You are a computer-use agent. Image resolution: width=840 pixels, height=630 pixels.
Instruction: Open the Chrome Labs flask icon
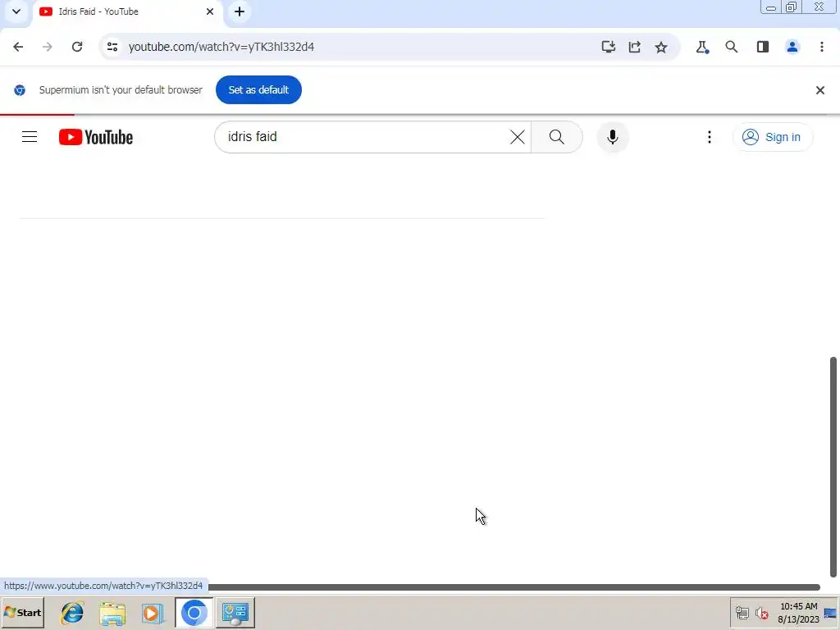click(x=702, y=47)
